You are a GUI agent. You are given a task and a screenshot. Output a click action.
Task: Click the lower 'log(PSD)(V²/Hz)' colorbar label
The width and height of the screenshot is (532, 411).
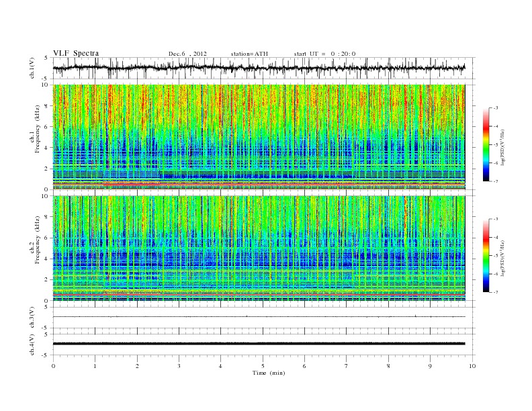pos(502,258)
